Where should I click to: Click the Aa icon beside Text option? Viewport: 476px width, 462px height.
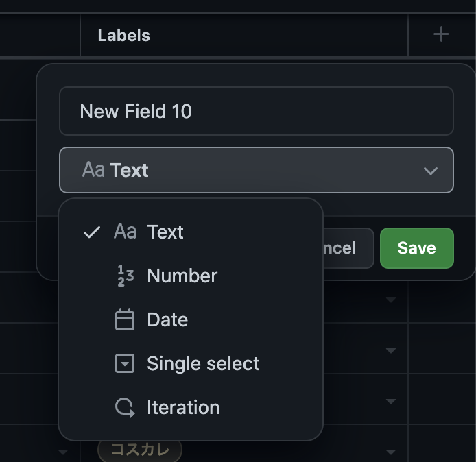point(125,232)
